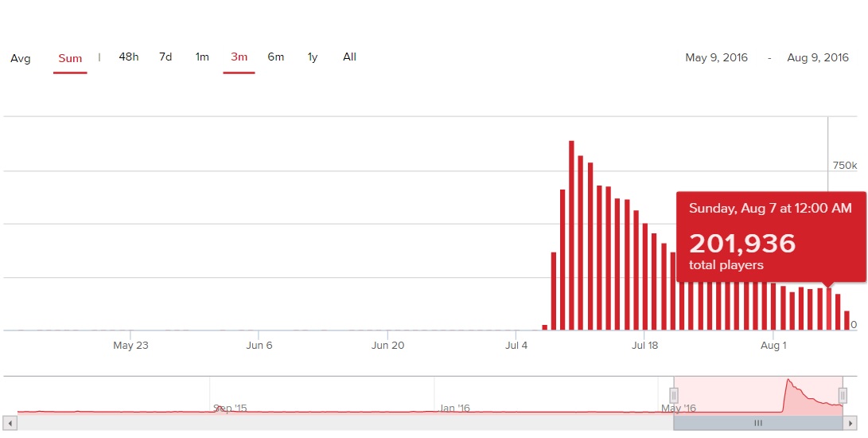The image size is (868, 438).
Task: Open the May 9, 2016 start date
Action: (x=716, y=57)
